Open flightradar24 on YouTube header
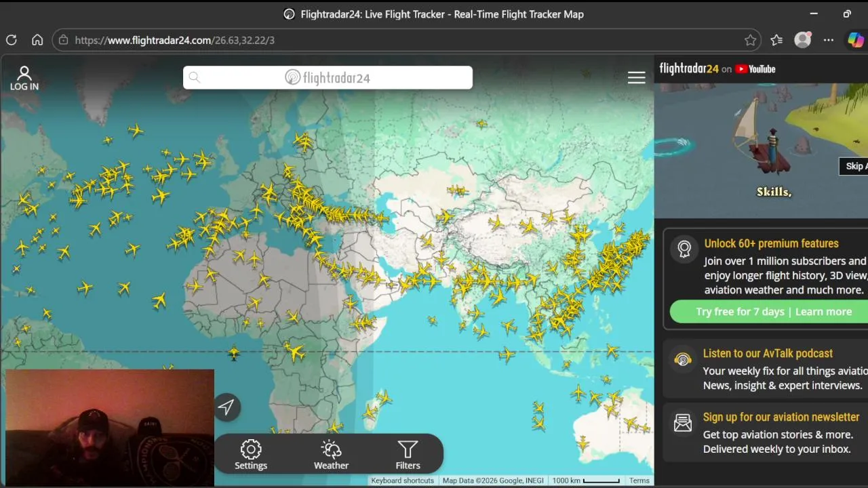The image size is (868, 488). click(x=717, y=68)
